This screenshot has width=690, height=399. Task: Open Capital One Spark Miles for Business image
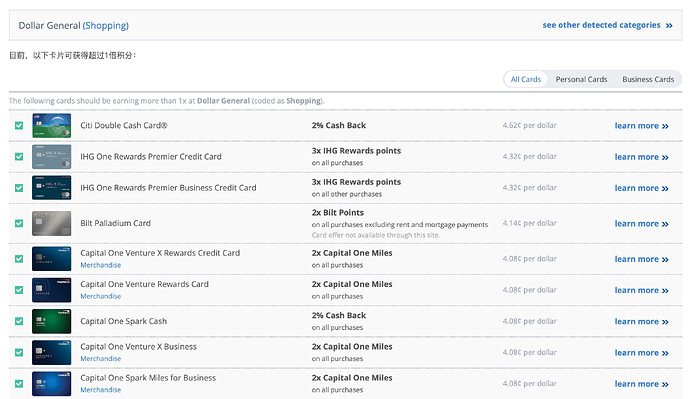(51, 384)
